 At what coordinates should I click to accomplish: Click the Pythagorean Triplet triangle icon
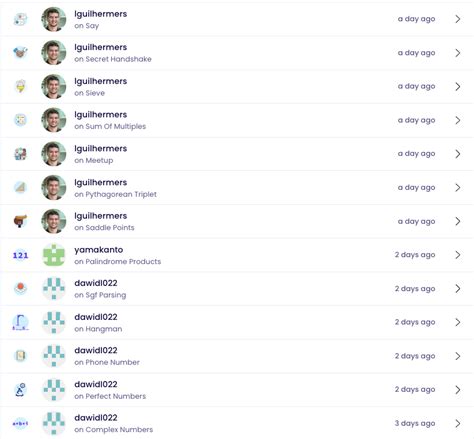pos(20,187)
